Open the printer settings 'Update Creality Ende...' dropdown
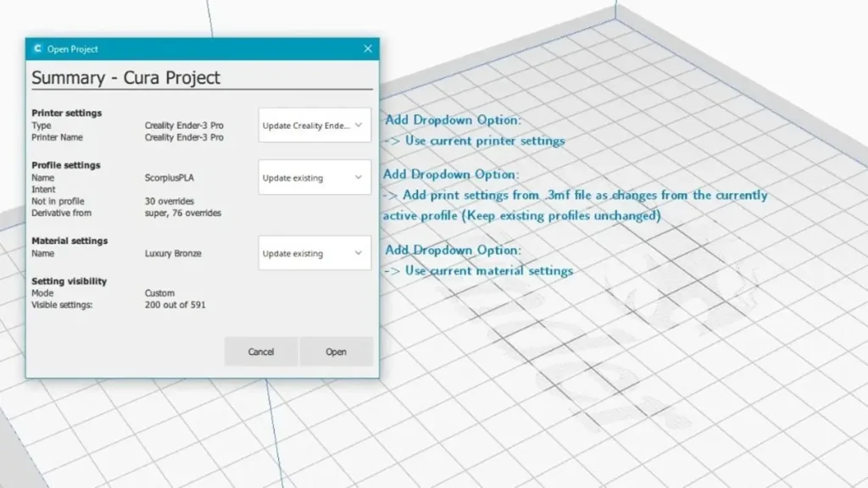The image size is (868, 488). click(314, 125)
